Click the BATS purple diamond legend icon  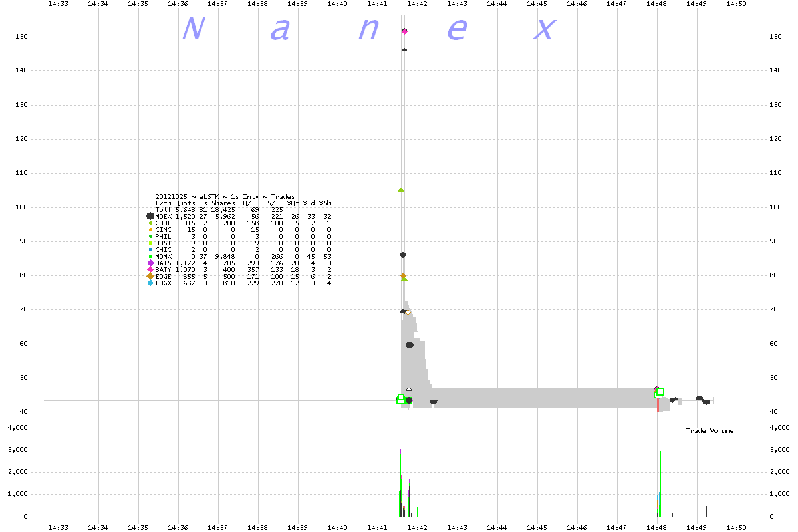[x=150, y=263]
